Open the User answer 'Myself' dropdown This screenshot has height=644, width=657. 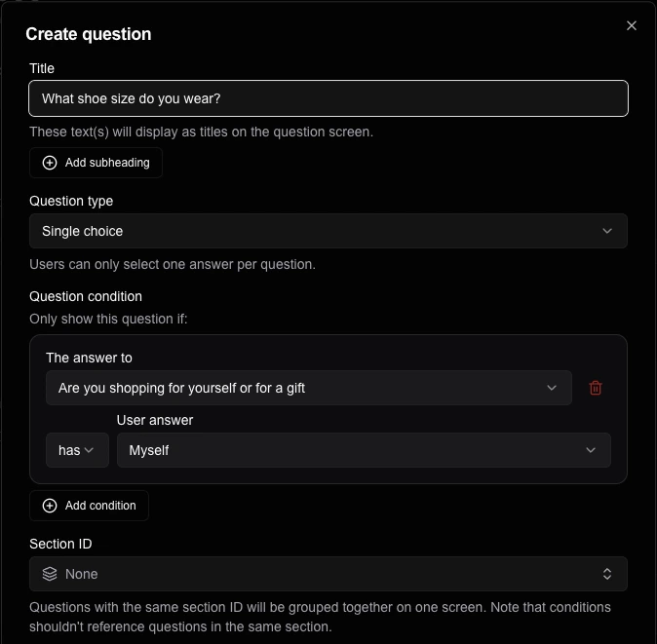click(361, 450)
